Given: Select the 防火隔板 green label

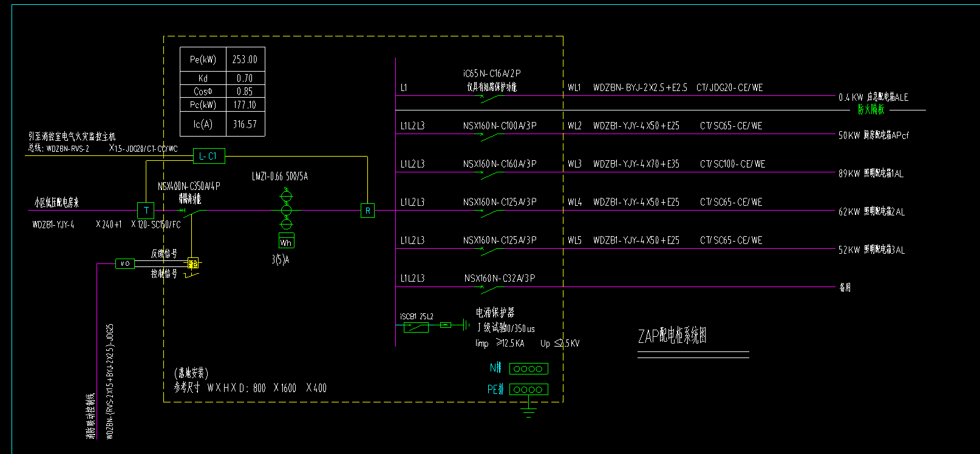Looking at the screenshot, I should (871, 109).
